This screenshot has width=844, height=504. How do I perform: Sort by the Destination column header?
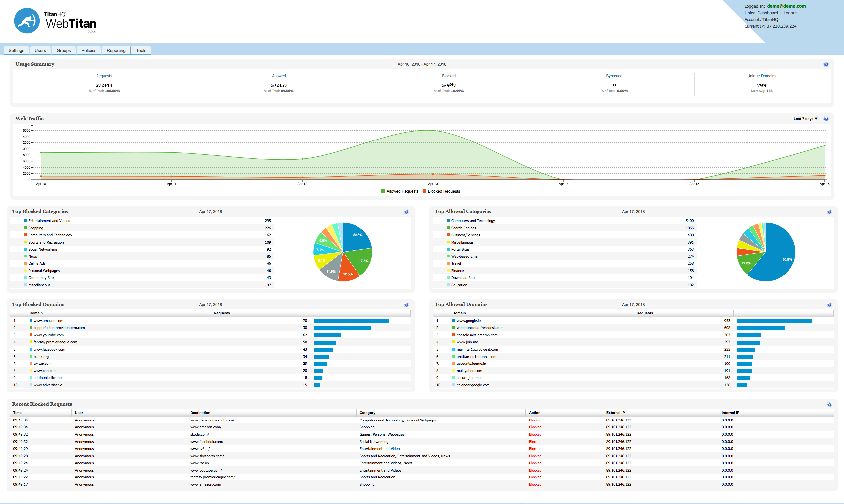[200, 413]
